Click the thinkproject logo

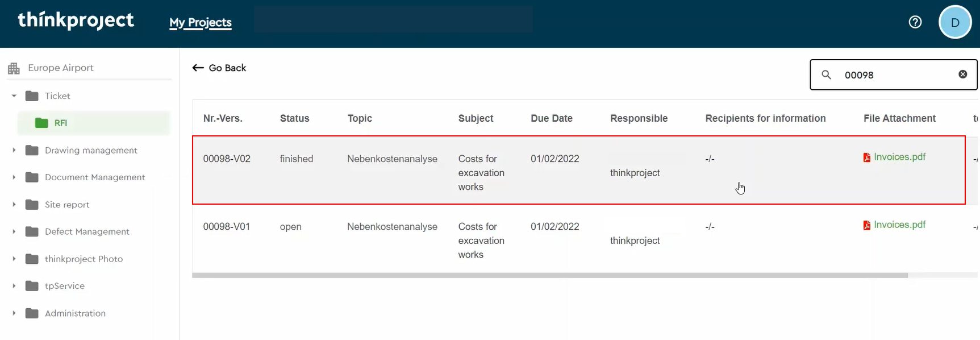point(76,20)
